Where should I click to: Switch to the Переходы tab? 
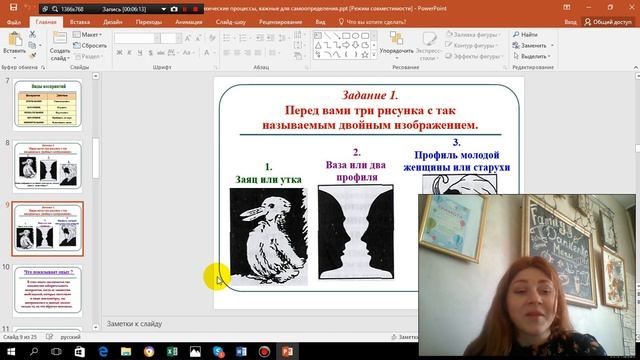tap(149, 22)
